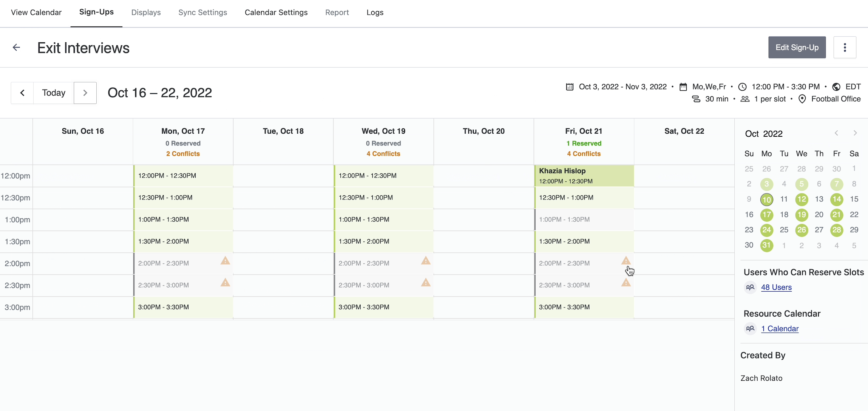This screenshot has width=868, height=411.
Task: Switch to the Calendar Settings tab
Action: pyautogui.click(x=276, y=12)
